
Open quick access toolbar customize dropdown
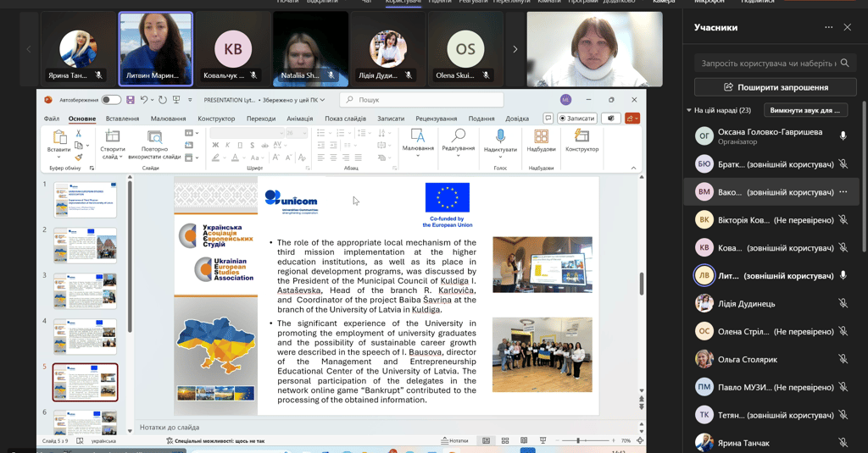pyautogui.click(x=190, y=100)
